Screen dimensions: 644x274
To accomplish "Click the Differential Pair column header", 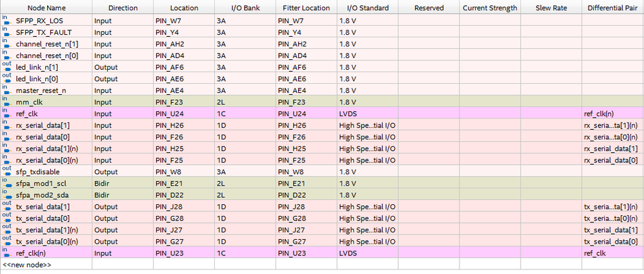I will (x=612, y=8).
